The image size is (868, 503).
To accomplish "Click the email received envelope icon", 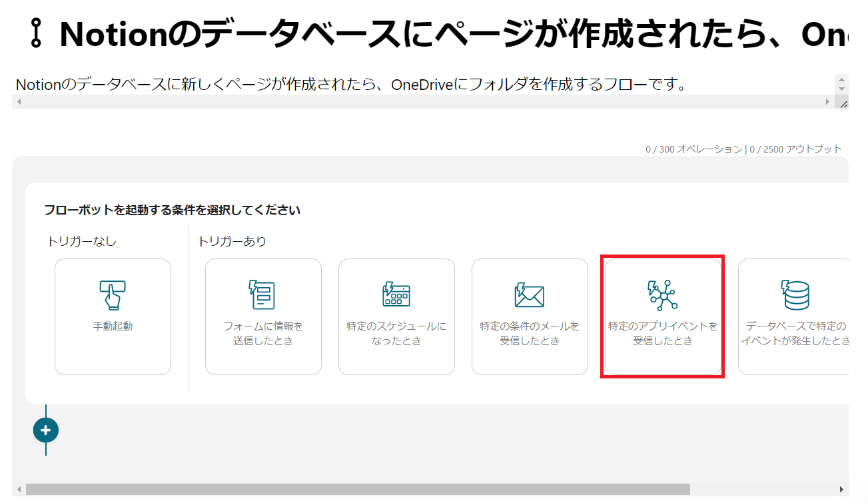I will pyautogui.click(x=530, y=295).
